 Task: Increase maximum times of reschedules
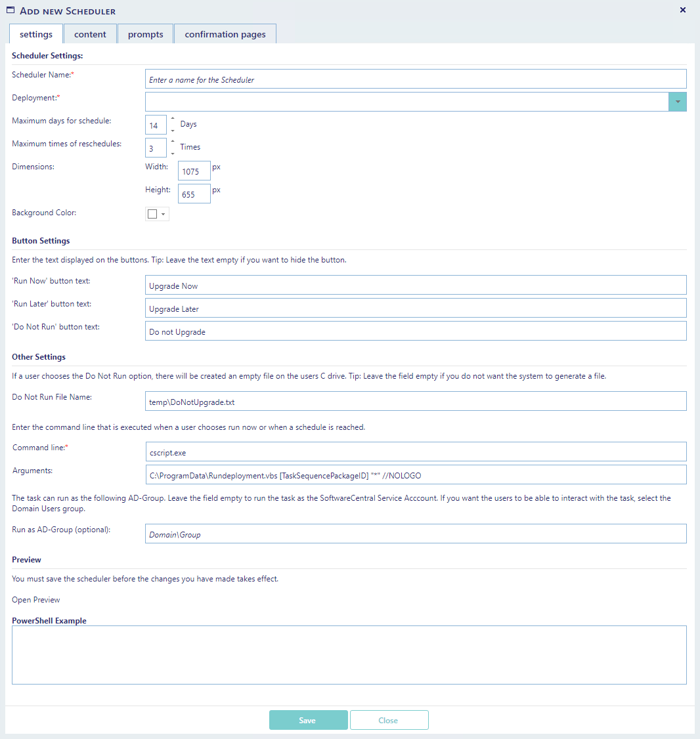pyautogui.click(x=172, y=142)
